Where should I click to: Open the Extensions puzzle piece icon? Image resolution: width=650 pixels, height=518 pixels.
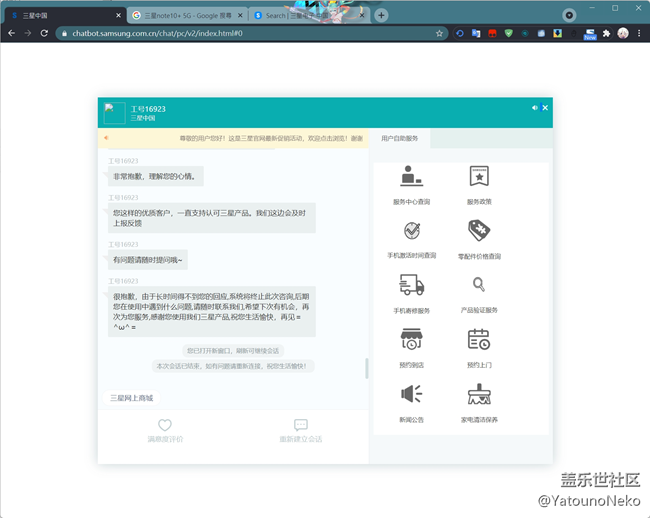606,33
